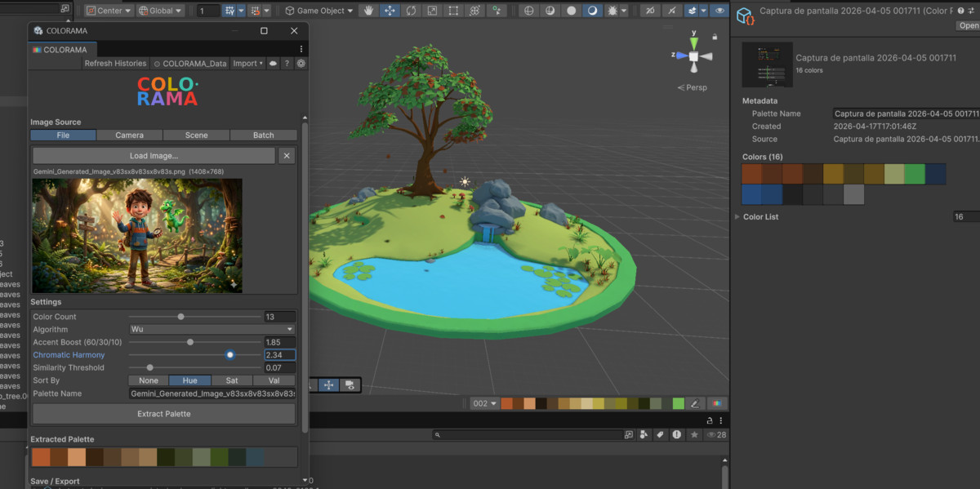Click the Palette Name text field

tap(212, 393)
